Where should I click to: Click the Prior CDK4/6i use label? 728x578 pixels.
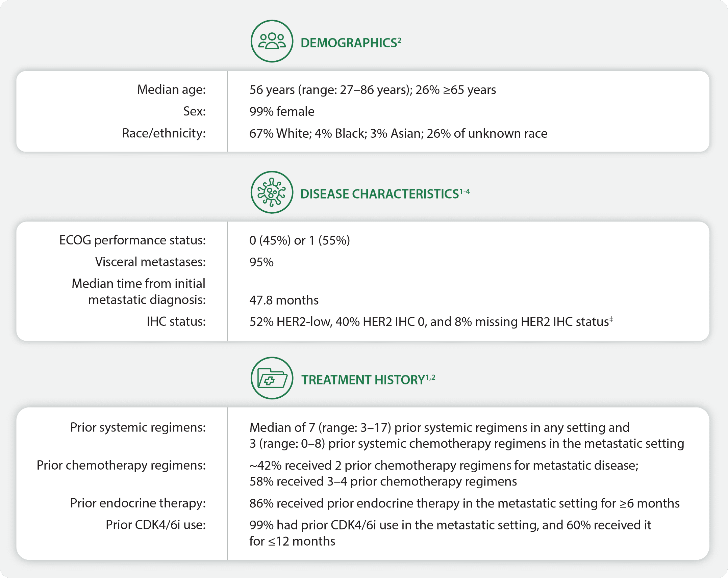(x=155, y=525)
